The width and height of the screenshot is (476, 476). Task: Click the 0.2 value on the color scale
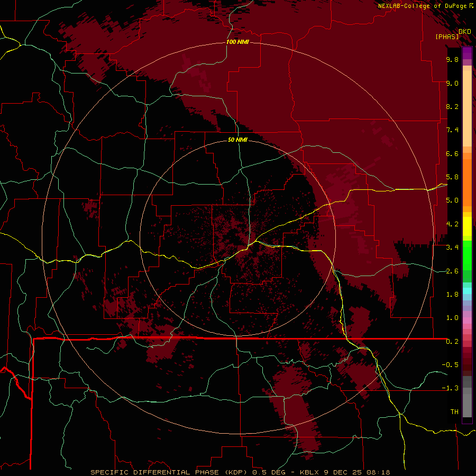[x=452, y=342]
